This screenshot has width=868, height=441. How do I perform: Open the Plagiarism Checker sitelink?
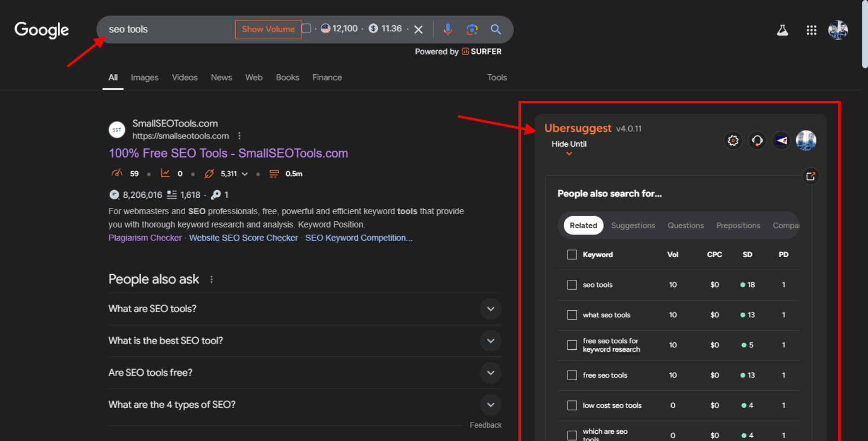pos(145,238)
